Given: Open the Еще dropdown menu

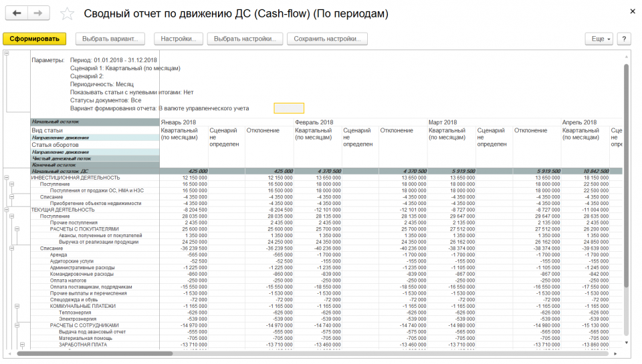Looking at the screenshot, I should (x=599, y=39).
